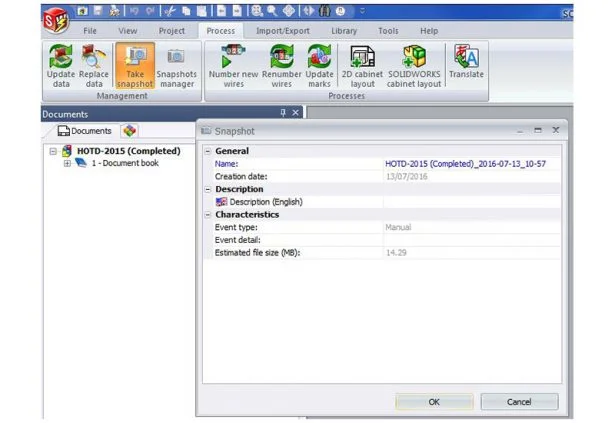Open the Snapshots manager

click(176, 65)
